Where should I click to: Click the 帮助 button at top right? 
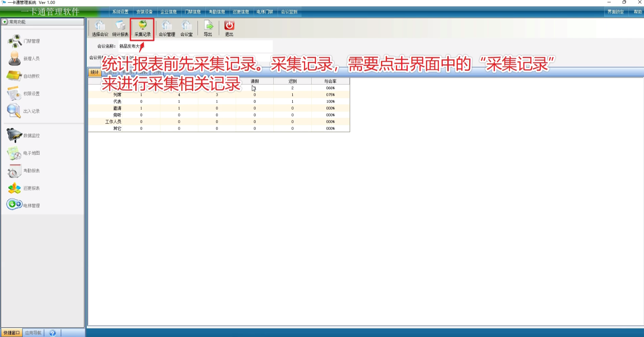pos(637,12)
